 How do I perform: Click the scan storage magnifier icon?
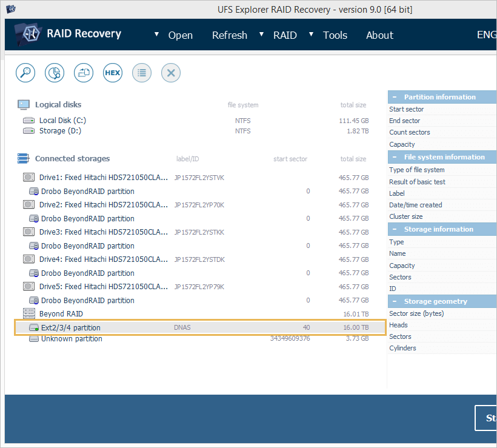tap(25, 73)
